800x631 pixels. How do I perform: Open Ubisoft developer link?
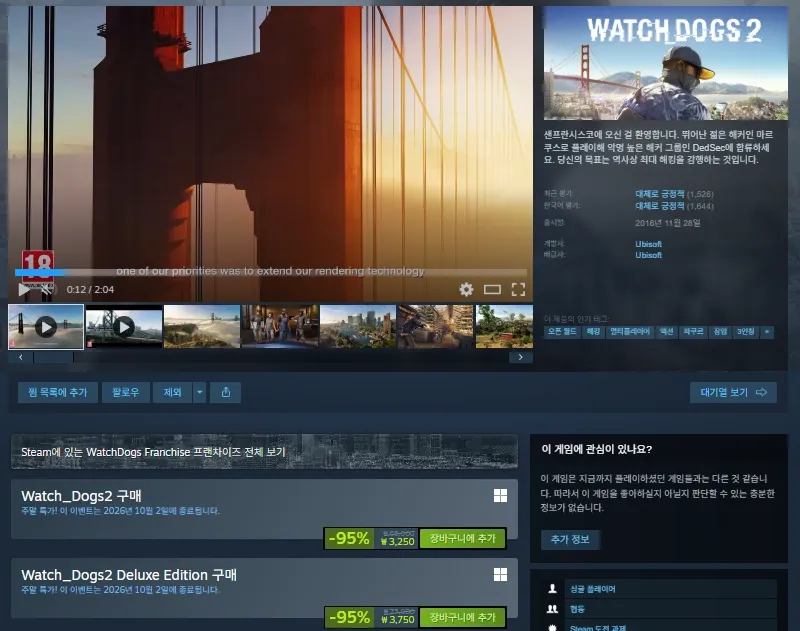(x=648, y=244)
